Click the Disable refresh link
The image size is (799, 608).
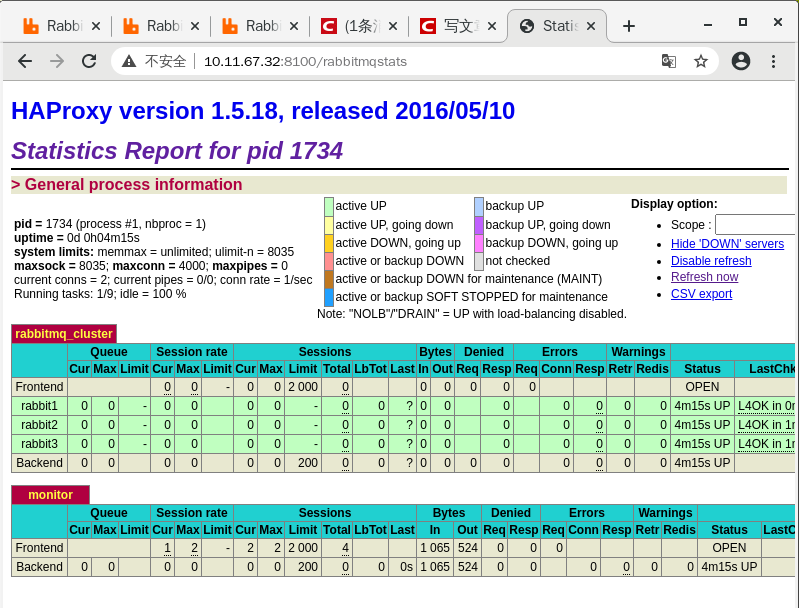click(711, 260)
